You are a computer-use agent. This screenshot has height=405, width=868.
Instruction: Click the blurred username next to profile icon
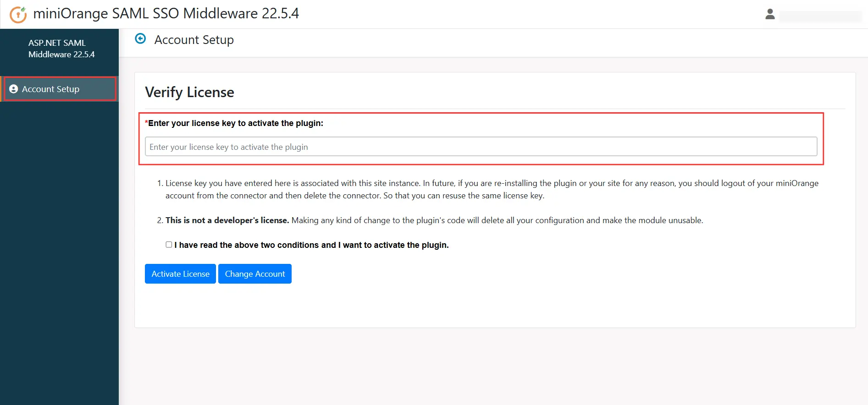820,16
